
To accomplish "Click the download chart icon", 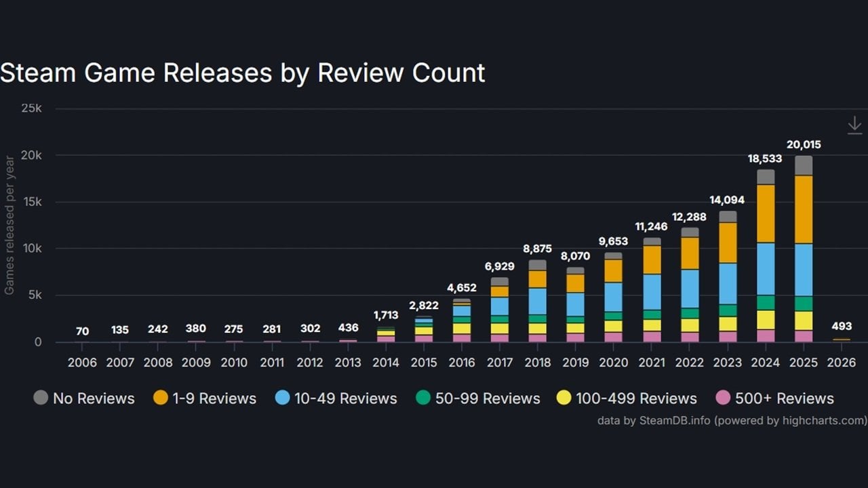I will coord(854,125).
